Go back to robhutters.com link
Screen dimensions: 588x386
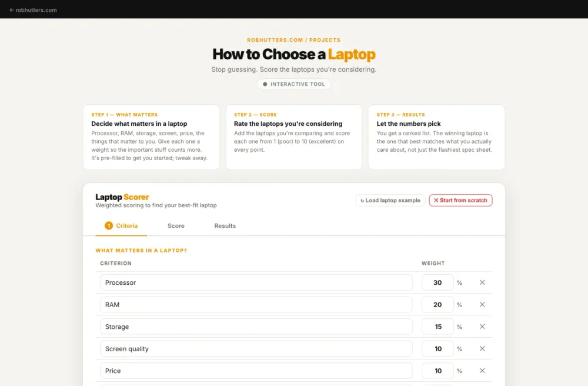33,10
